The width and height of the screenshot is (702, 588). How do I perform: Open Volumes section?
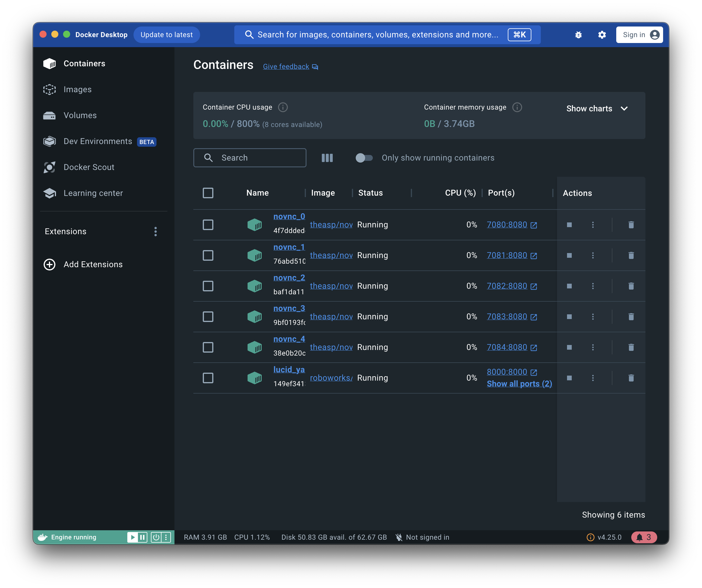(104, 115)
